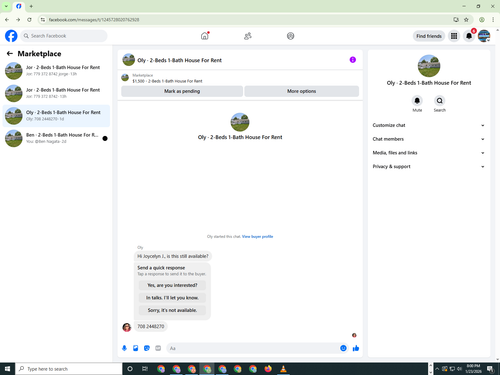Viewport: 500px width, 375px height.
Task: Search in conversation magnifier icon
Action: (440, 100)
